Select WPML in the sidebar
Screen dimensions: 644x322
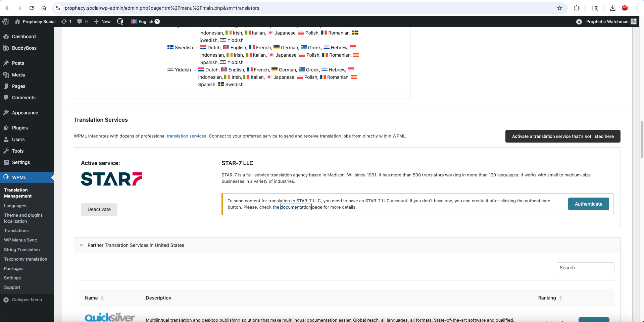tap(27, 177)
